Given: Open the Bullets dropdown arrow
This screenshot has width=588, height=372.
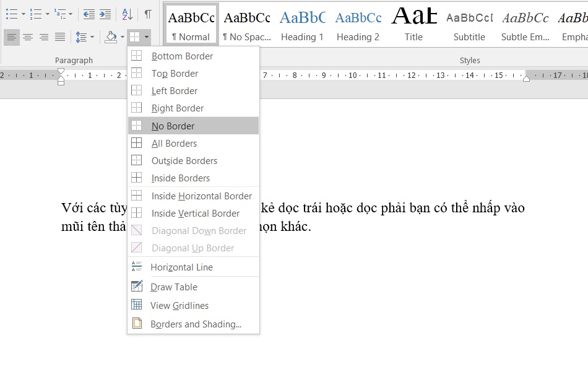Looking at the screenshot, I should pyautogui.click(x=23, y=14).
